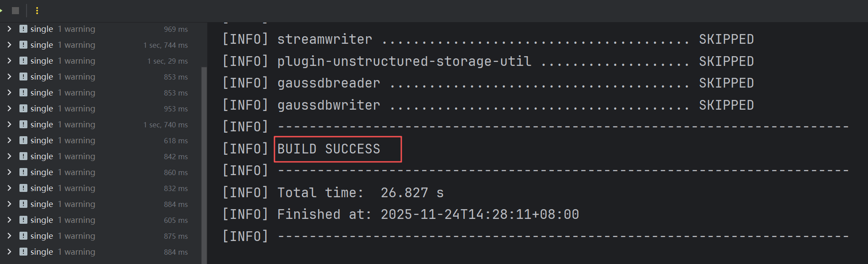Expand the single node taking 1 sec, 740 ms

(x=9, y=124)
